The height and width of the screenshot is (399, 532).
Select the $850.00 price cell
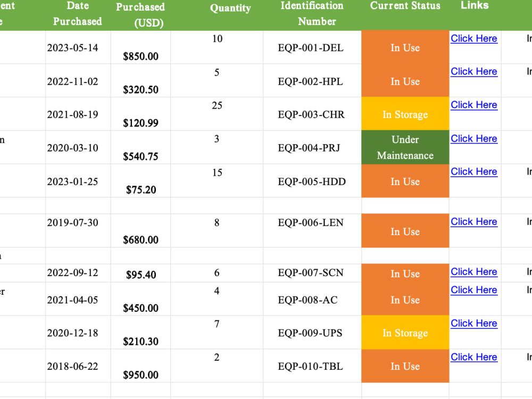tap(140, 47)
